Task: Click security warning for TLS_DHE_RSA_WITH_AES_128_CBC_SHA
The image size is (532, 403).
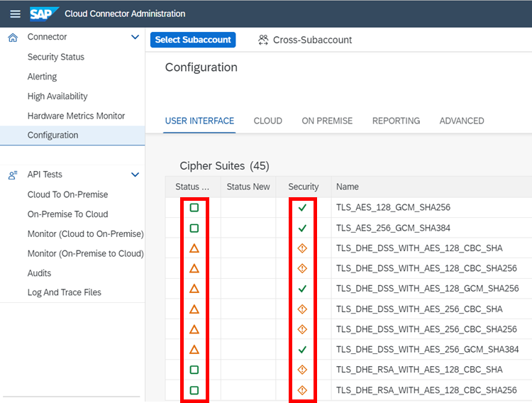Action: point(302,370)
